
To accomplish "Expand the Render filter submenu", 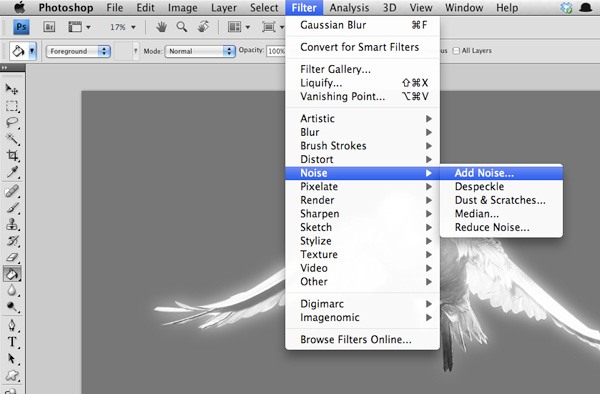I will coord(363,200).
